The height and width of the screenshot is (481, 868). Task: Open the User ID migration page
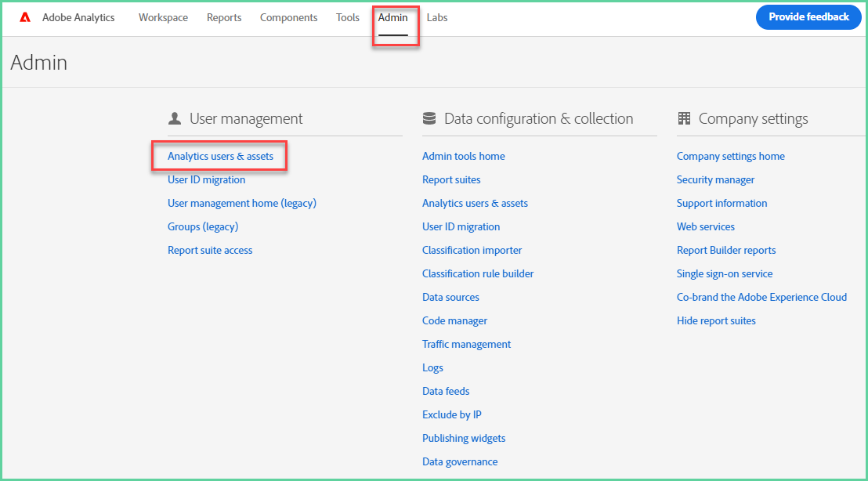pyautogui.click(x=206, y=179)
